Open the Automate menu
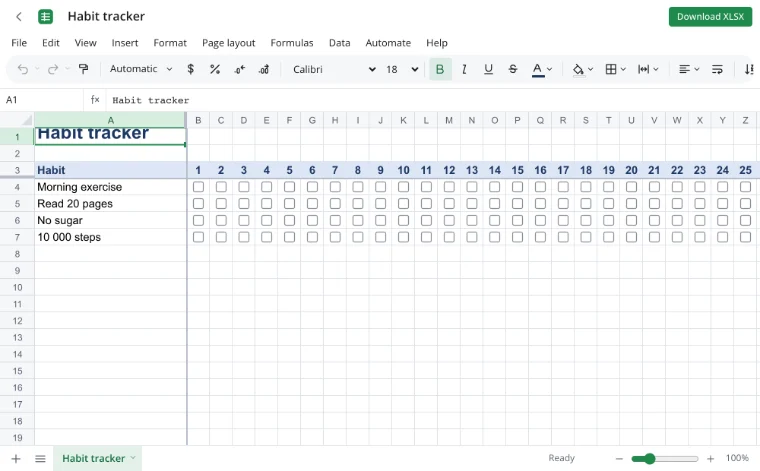 coord(388,43)
